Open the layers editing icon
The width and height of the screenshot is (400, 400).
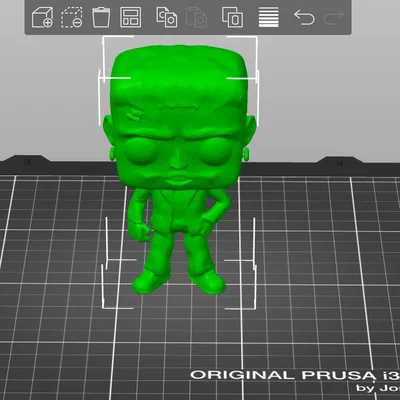269,17
